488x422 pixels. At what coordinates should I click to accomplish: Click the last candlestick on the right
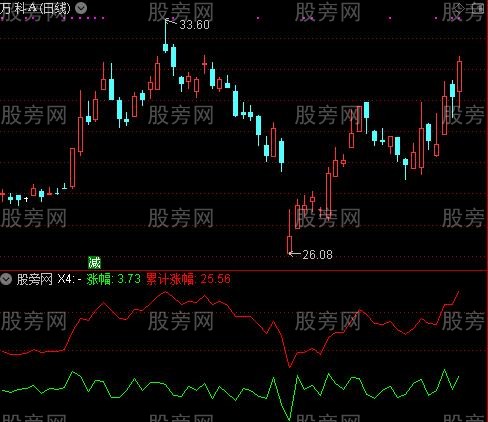[x=459, y=82]
